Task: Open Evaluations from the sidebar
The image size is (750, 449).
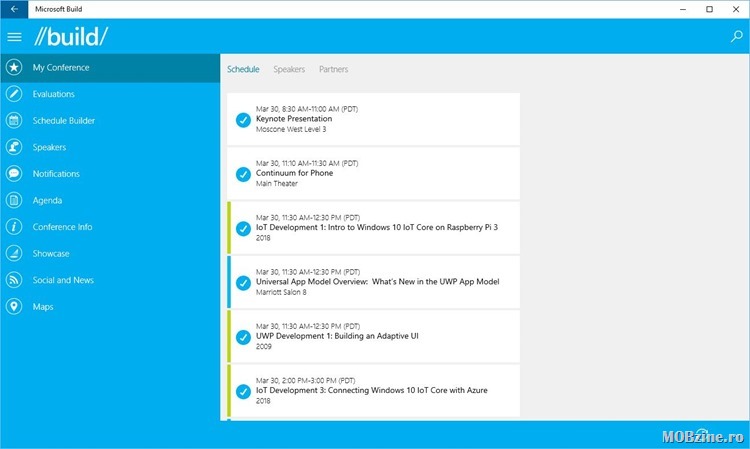Action: (x=54, y=94)
